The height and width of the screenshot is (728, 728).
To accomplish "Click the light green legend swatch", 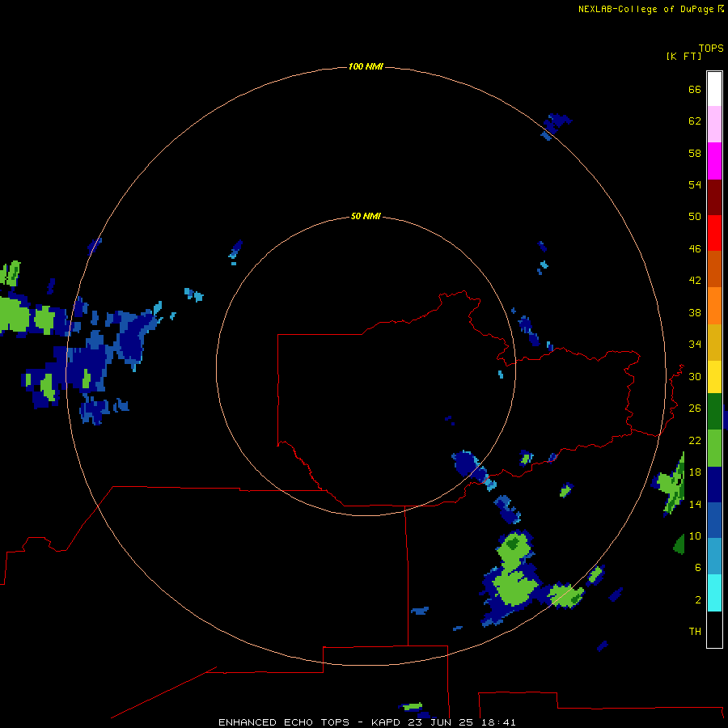I will pyautogui.click(x=714, y=448).
